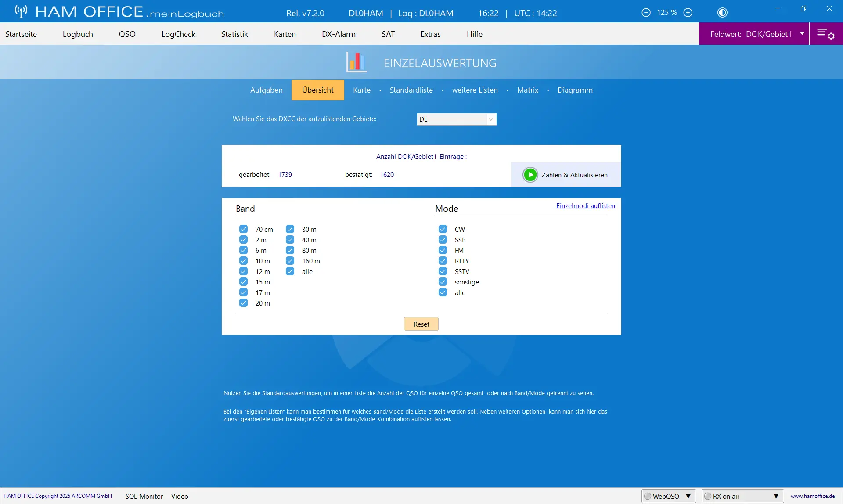Open the Statistik menu

click(x=234, y=34)
